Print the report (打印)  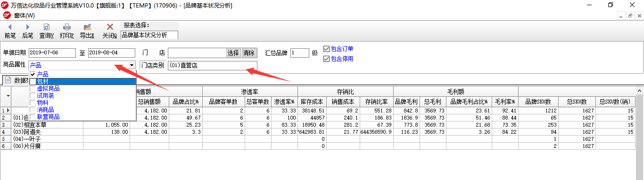click(66, 31)
